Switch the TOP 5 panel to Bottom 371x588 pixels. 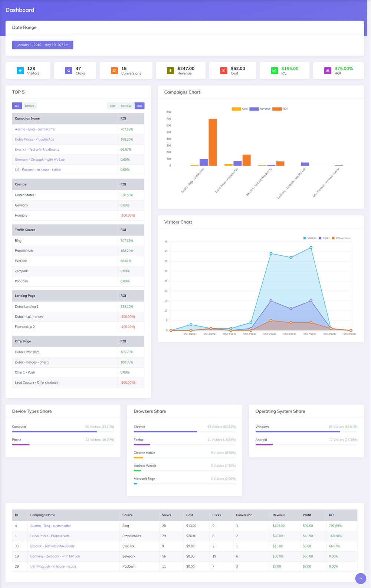(29, 106)
